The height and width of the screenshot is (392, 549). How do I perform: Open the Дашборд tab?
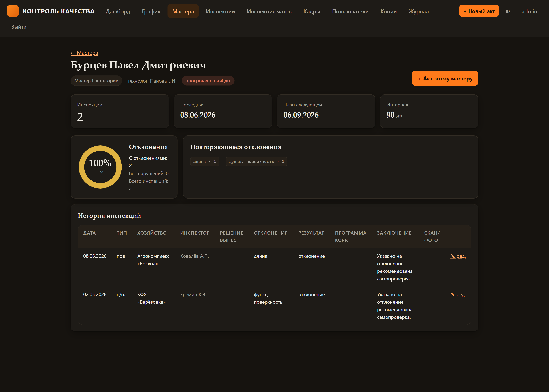tap(118, 11)
